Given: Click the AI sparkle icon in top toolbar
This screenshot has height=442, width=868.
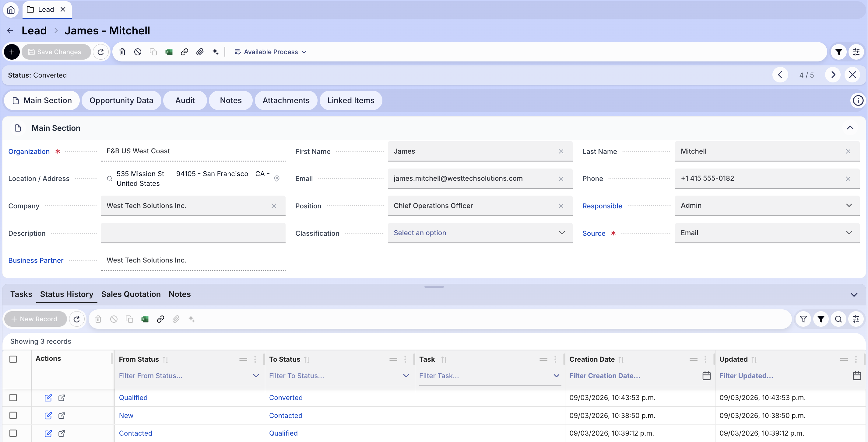Looking at the screenshot, I should [x=215, y=52].
